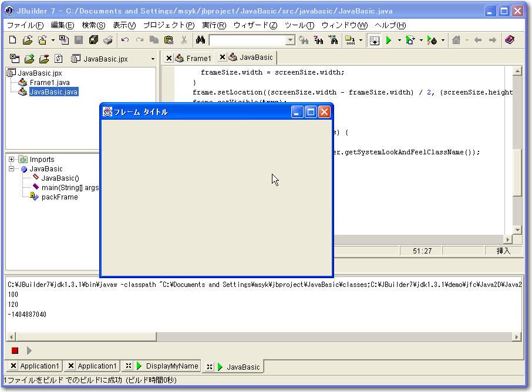
Task: Switch to the Frame1 editor tab
Action: coord(198,58)
